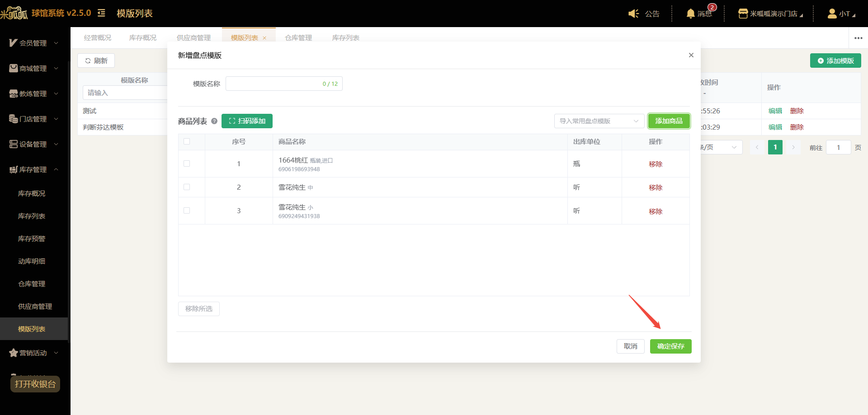Click the 确定保存 button
868x415 pixels.
point(670,346)
